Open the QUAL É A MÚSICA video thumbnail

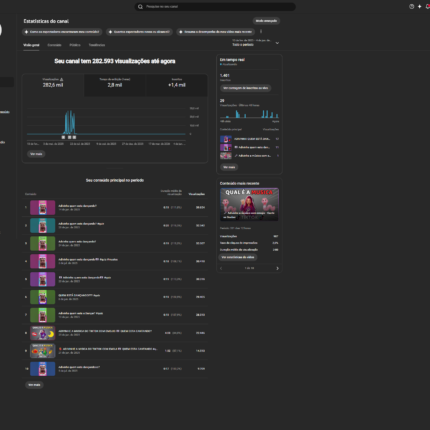coord(249,204)
